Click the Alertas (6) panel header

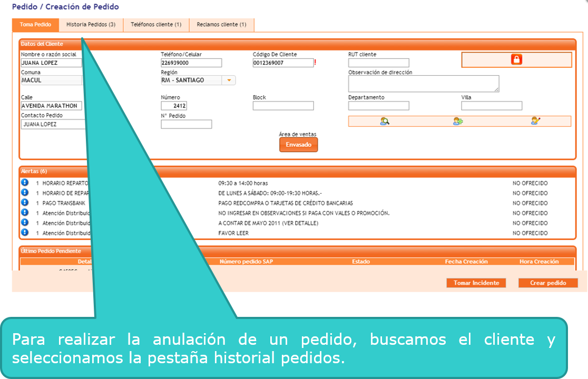pos(298,171)
